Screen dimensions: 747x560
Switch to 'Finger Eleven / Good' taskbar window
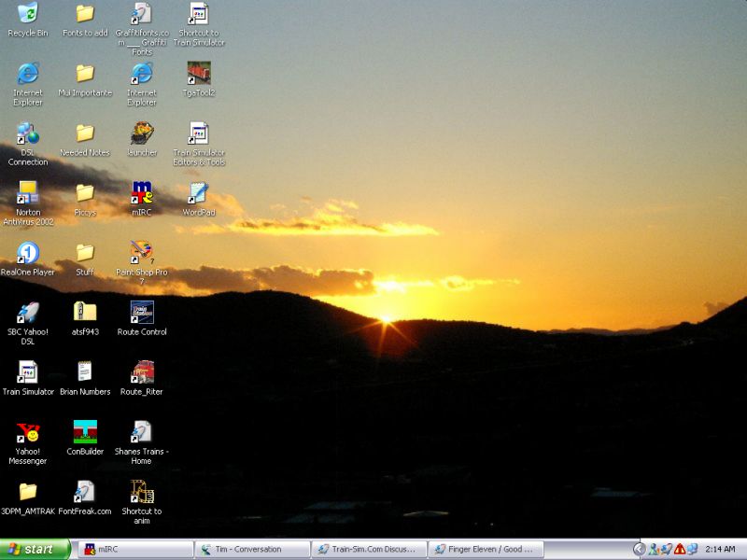tap(486, 549)
